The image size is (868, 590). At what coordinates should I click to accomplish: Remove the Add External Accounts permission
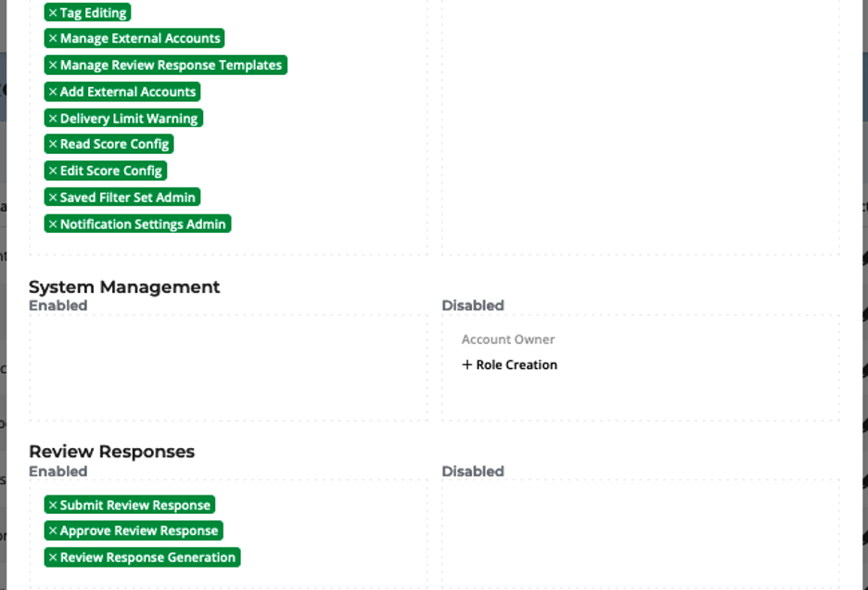(51, 91)
